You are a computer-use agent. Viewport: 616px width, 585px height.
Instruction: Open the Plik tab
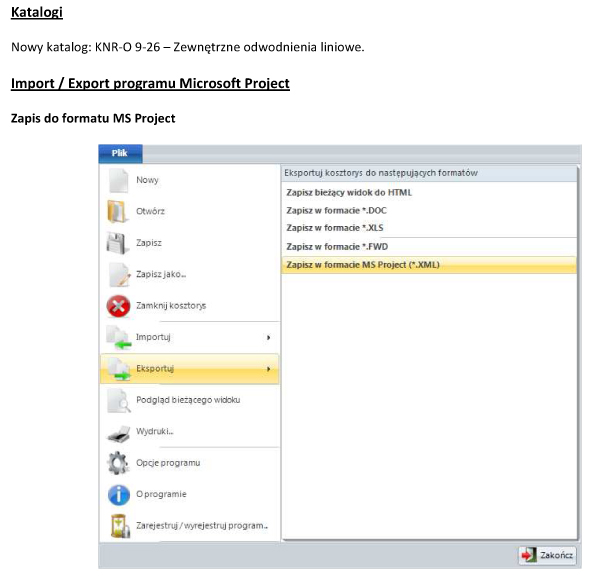coord(120,154)
